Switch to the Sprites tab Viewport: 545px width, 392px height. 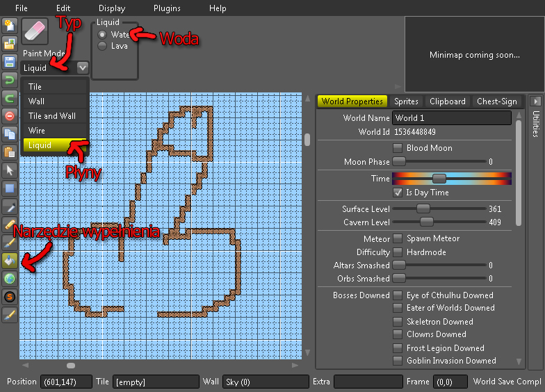(406, 101)
